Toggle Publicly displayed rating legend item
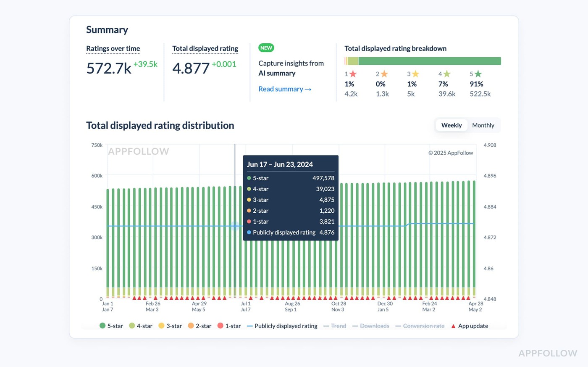Screen dimensions: 588x367 point(282,326)
